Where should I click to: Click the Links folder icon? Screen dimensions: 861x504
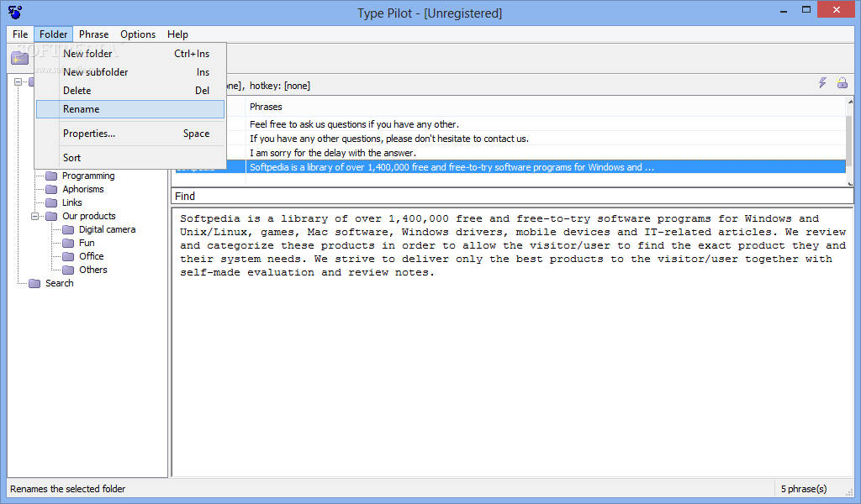pos(51,202)
